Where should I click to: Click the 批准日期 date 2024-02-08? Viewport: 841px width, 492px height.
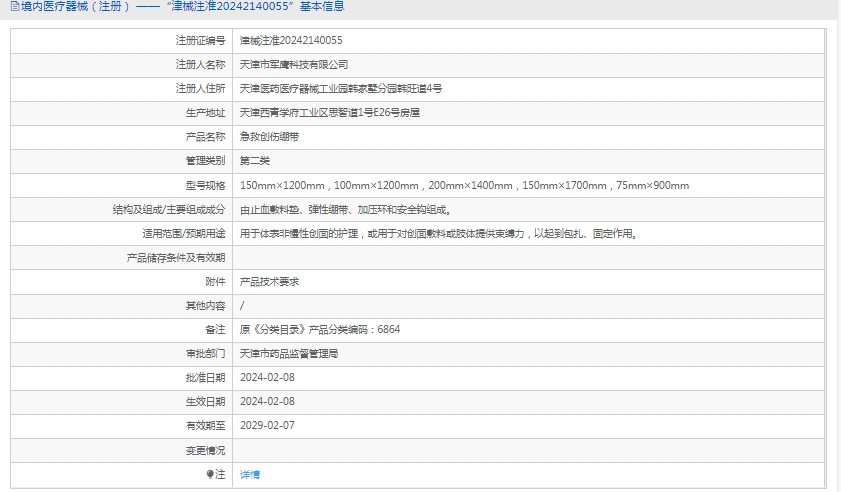point(268,378)
